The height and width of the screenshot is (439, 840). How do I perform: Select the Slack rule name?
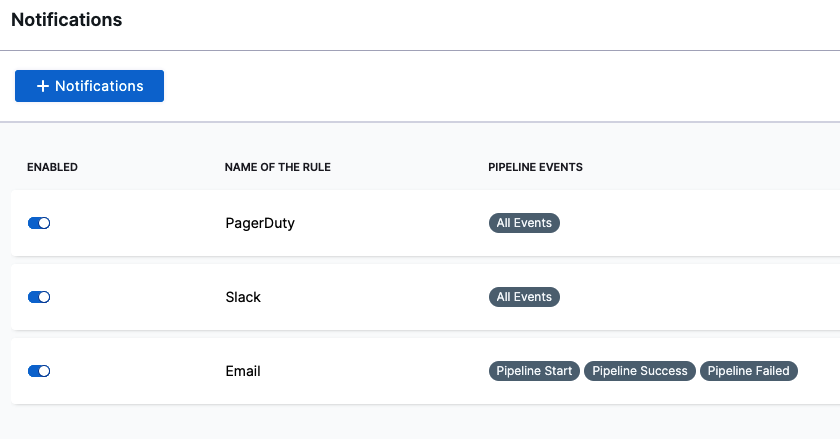243,297
